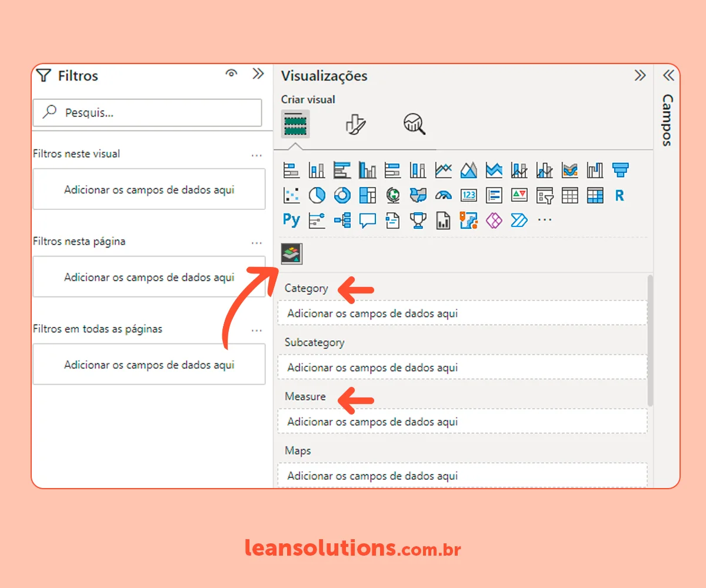Screen dimensions: 706x588
Task: Add the Python visual
Action: pyautogui.click(x=291, y=220)
